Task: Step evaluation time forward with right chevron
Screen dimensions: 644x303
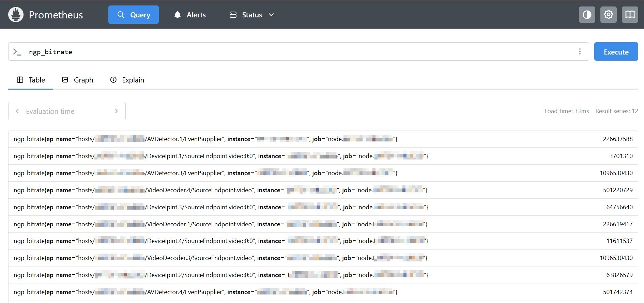Action: [x=116, y=111]
